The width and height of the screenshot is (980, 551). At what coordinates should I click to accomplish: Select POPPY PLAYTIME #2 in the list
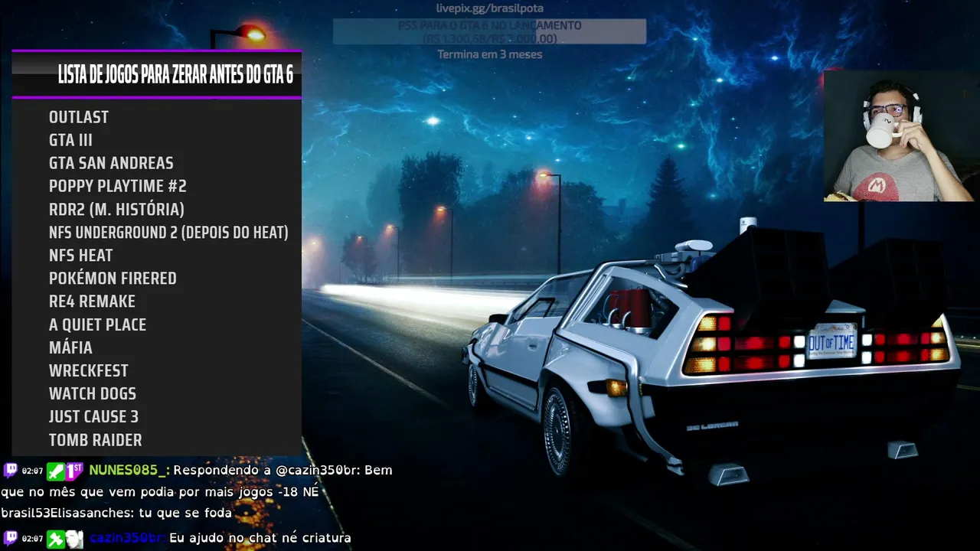[x=118, y=186]
